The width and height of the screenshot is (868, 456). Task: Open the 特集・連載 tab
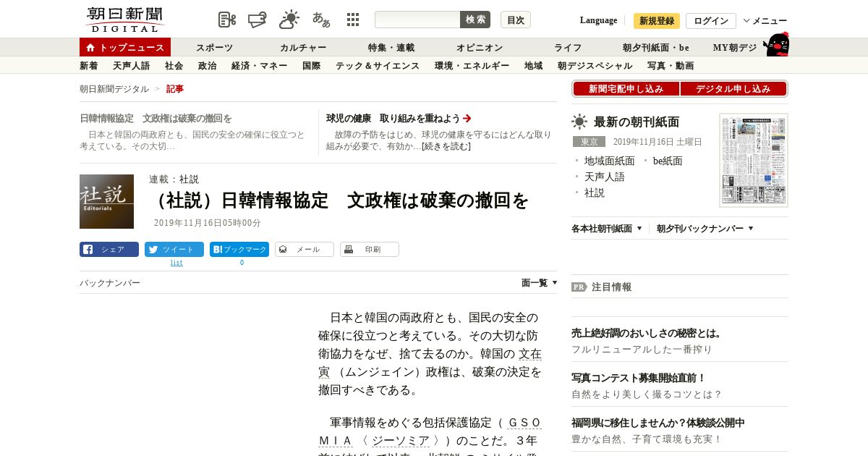tap(391, 47)
